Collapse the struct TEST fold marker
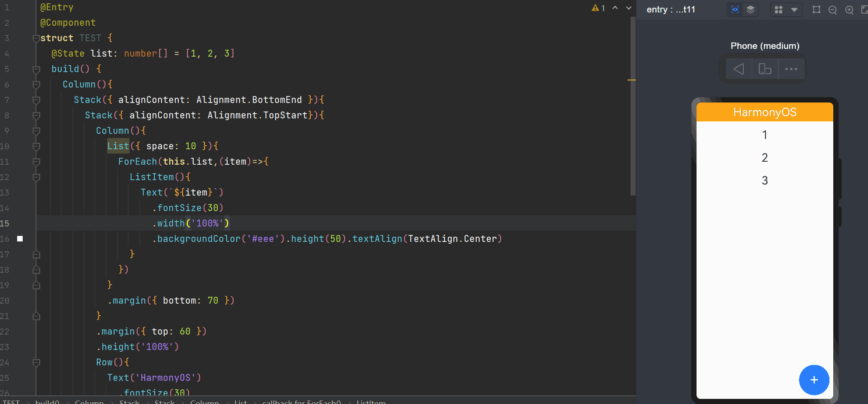 coord(36,38)
